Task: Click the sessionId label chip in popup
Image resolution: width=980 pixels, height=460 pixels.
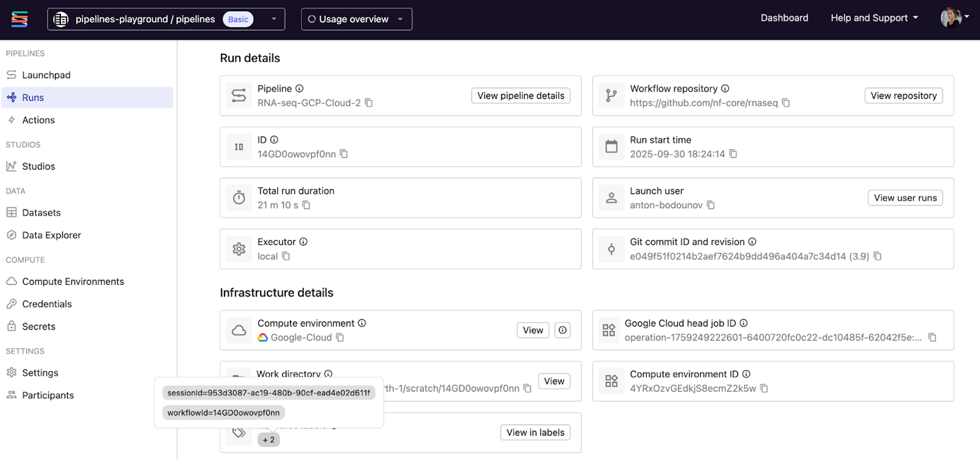Action: click(x=269, y=393)
